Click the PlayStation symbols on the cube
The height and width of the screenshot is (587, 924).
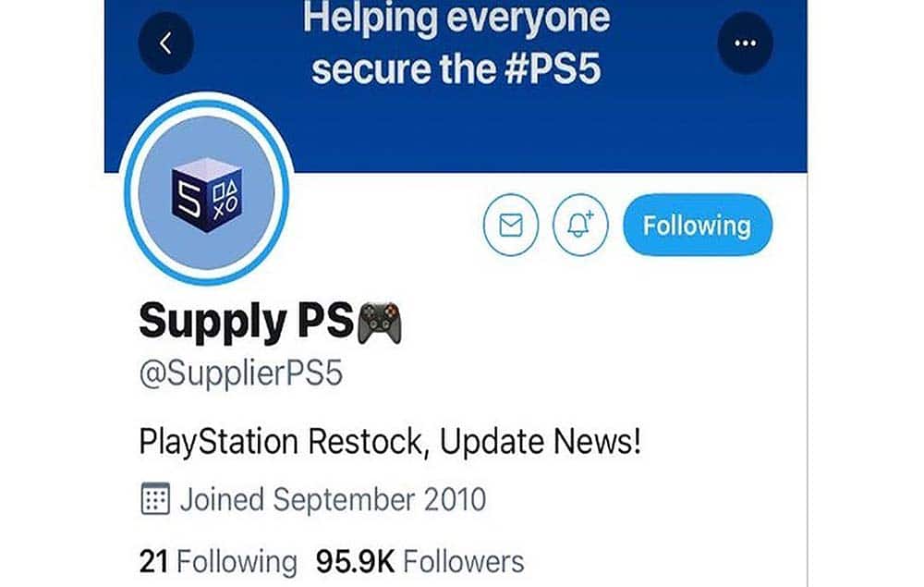[225, 199]
